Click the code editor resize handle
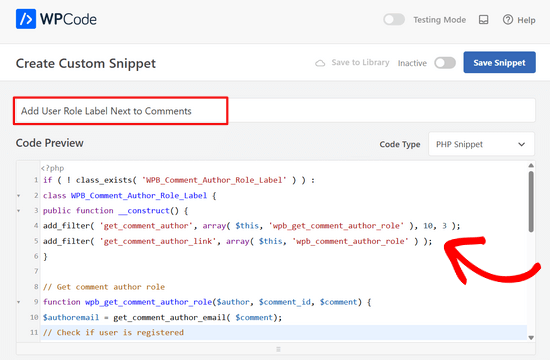This screenshot has width=550, height=360. [278, 349]
